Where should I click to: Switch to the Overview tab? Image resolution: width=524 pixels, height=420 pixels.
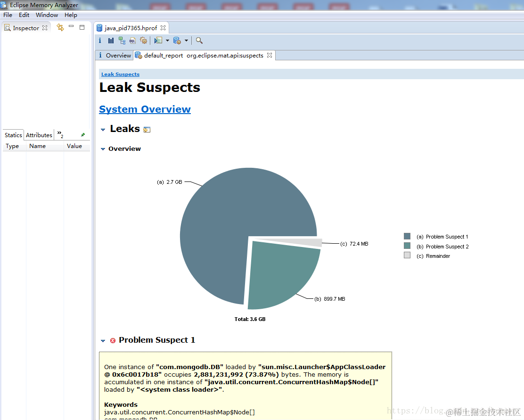tap(115, 55)
